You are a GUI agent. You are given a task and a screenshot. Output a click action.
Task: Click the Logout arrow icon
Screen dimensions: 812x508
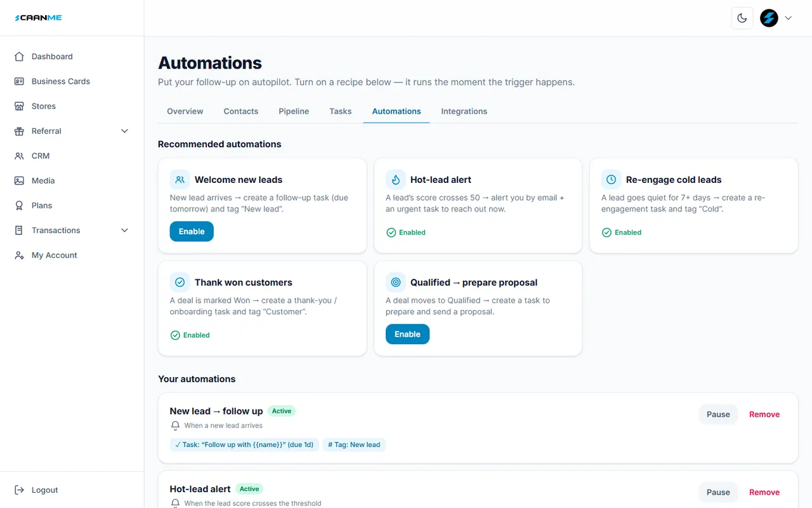click(19, 490)
